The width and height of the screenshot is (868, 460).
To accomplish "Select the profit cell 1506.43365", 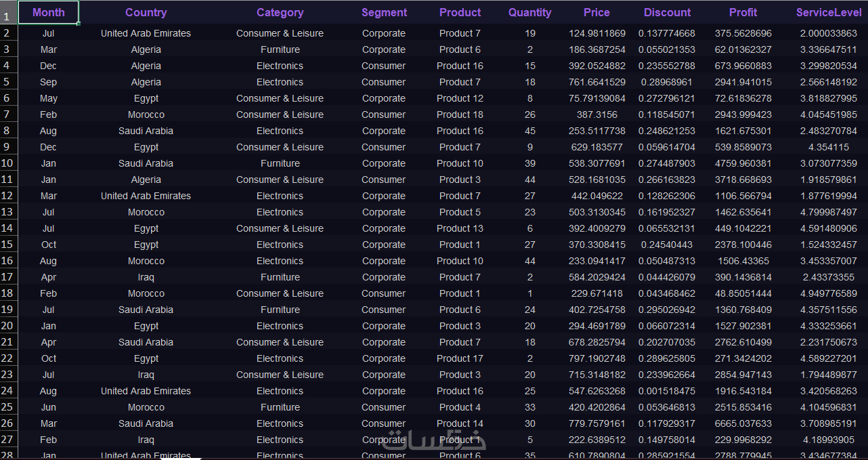I will pos(743,261).
